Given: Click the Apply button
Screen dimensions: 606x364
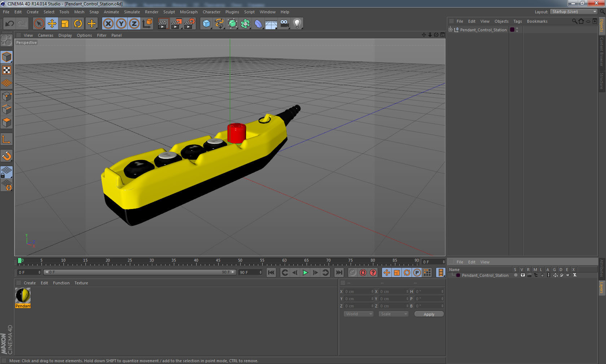Looking at the screenshot, I should click(x=429, y=314).
